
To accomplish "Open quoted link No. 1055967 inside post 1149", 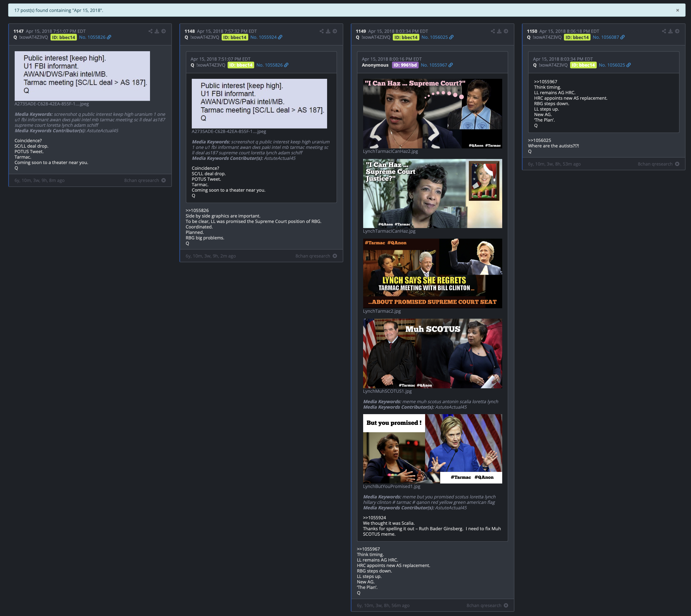I will point(434,65).
